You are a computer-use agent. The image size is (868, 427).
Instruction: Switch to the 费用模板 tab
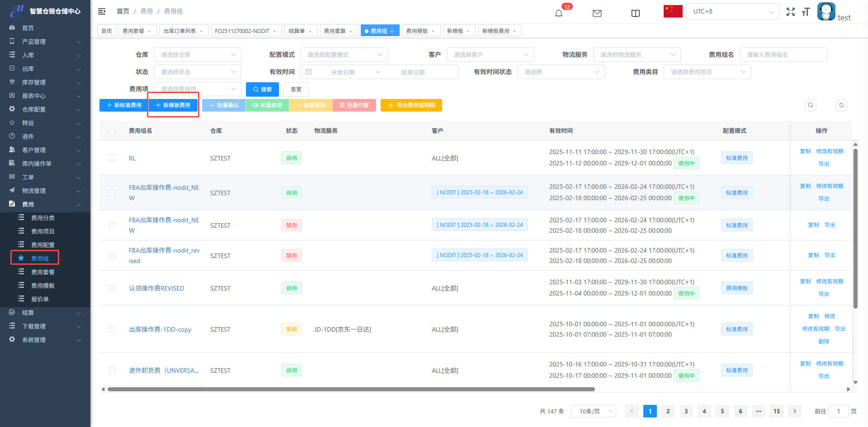pos(417,31)
